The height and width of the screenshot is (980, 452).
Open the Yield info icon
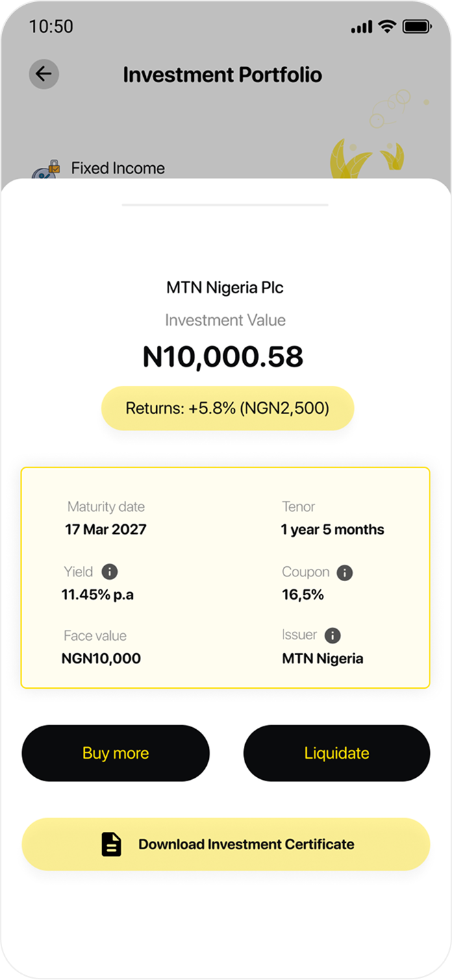pos(110,572)
